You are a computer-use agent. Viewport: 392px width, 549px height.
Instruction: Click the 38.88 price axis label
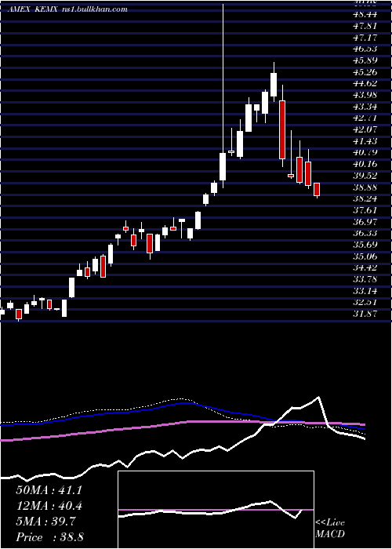point(365,187)
